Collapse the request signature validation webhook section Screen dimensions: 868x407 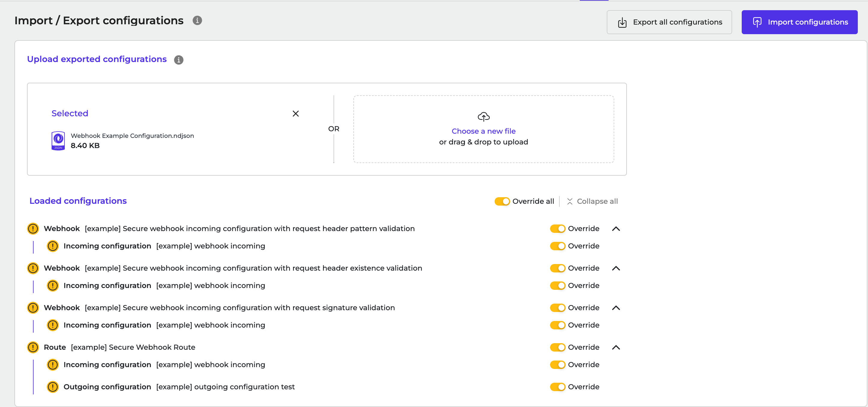click(x=616, y=308)
